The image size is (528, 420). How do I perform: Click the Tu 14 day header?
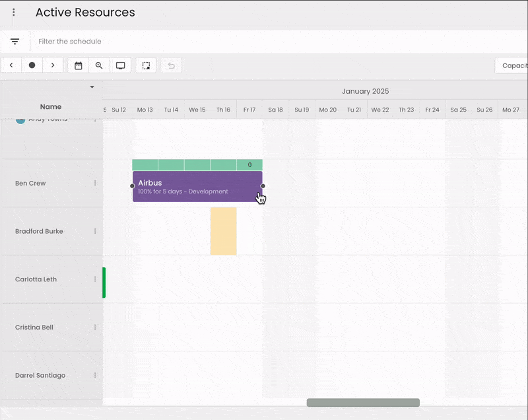171,110
